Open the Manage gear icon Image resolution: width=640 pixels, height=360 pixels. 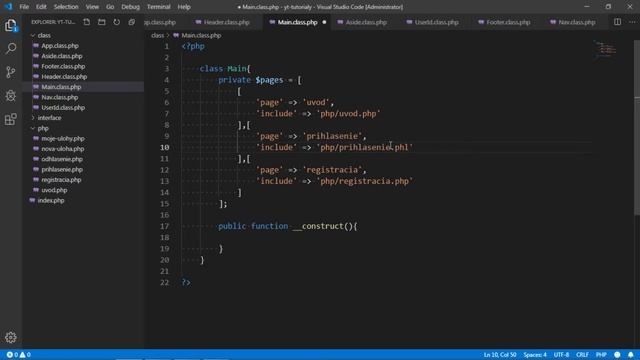11,337
